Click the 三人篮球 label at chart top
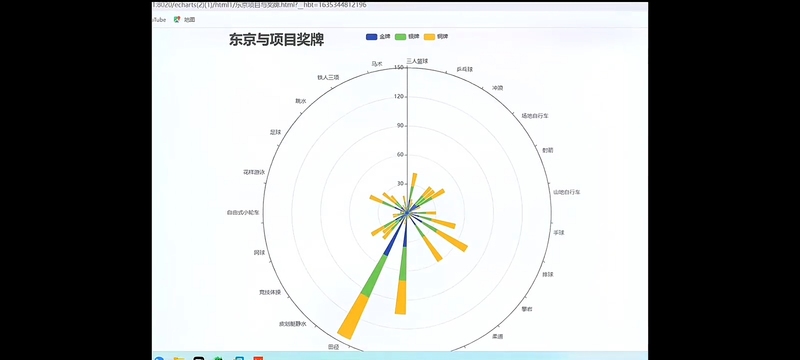This screenshot has height=360, width=800. click(417, 61)
